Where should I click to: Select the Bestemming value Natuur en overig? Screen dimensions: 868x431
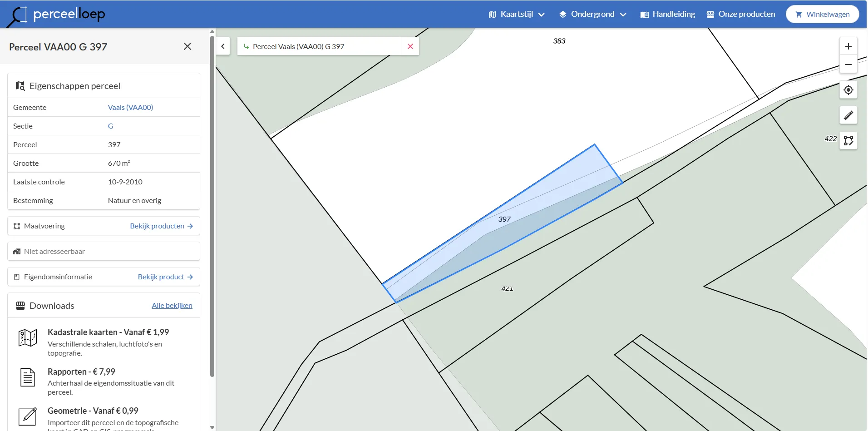[x=134, y=201]
